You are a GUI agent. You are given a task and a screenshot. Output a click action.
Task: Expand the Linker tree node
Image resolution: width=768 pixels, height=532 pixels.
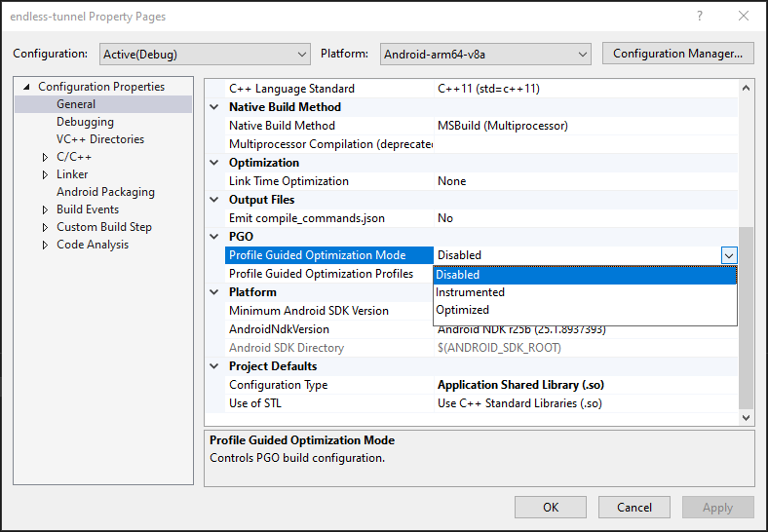[x=45, y=174]
